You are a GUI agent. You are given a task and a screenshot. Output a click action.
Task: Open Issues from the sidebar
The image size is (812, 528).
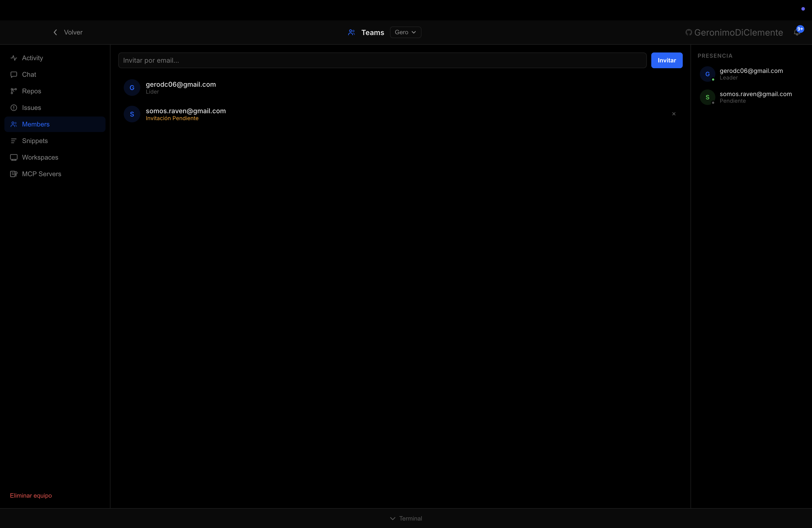tap(31, 108)
